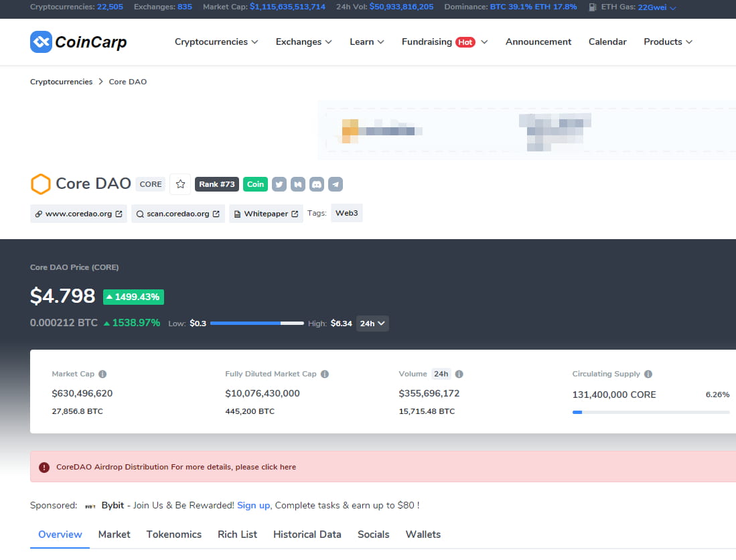
Task: Expand the Fundraising menu
Action: (444, 42)
